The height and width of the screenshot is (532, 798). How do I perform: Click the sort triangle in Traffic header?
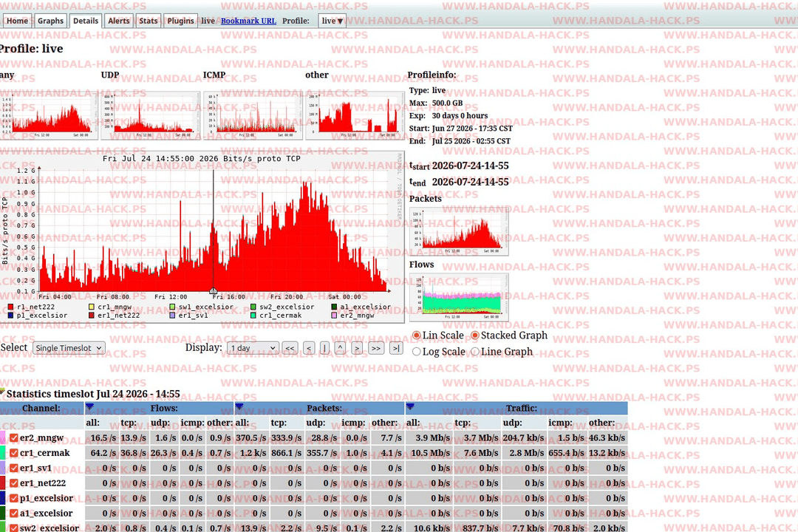pos(410,407)
